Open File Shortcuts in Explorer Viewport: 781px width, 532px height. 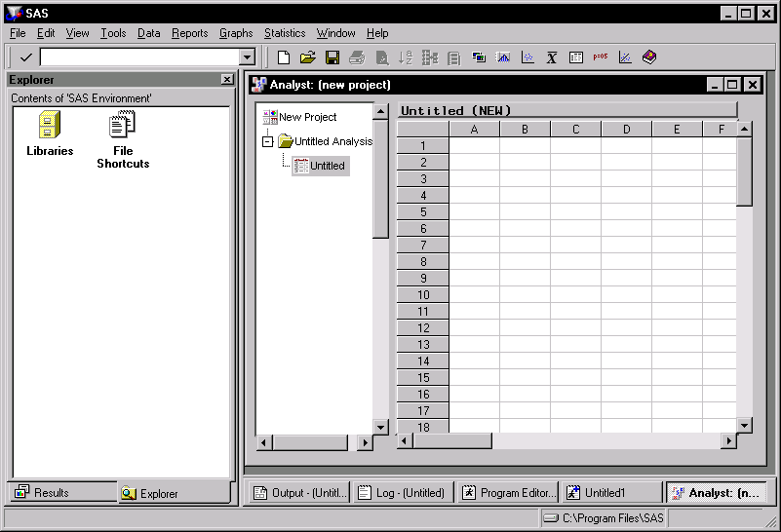123,139
